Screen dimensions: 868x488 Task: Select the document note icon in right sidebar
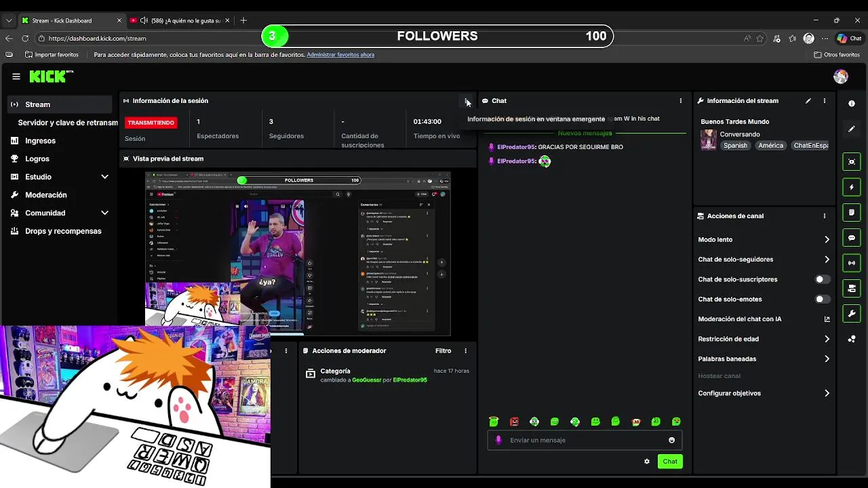tap(852, 213)
